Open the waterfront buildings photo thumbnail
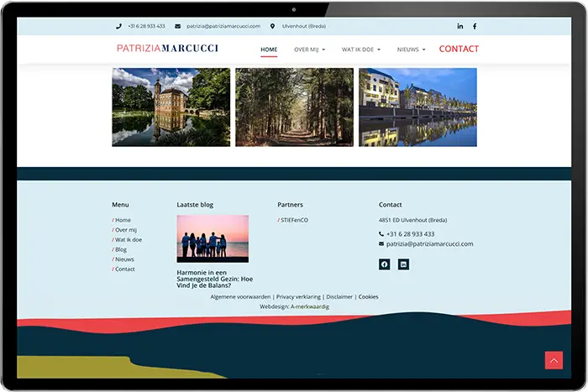This screenshot has height=392, width=588. (x=417, y=107)
